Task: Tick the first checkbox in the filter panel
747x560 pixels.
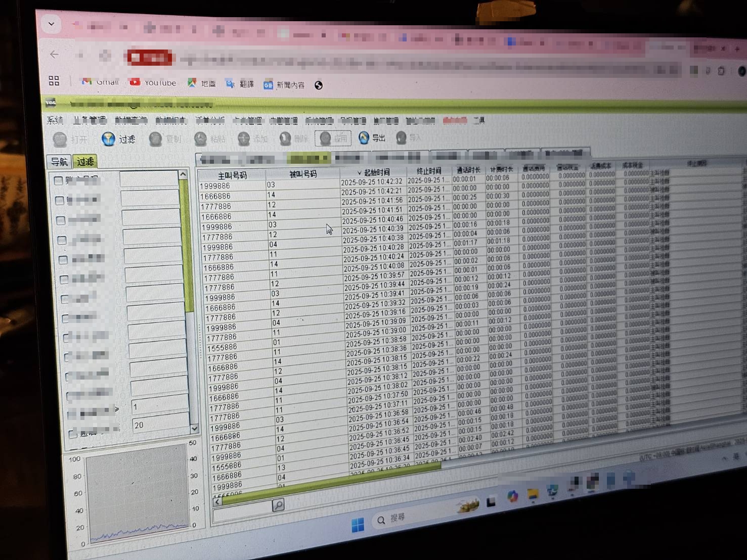Action: (59, 180)
